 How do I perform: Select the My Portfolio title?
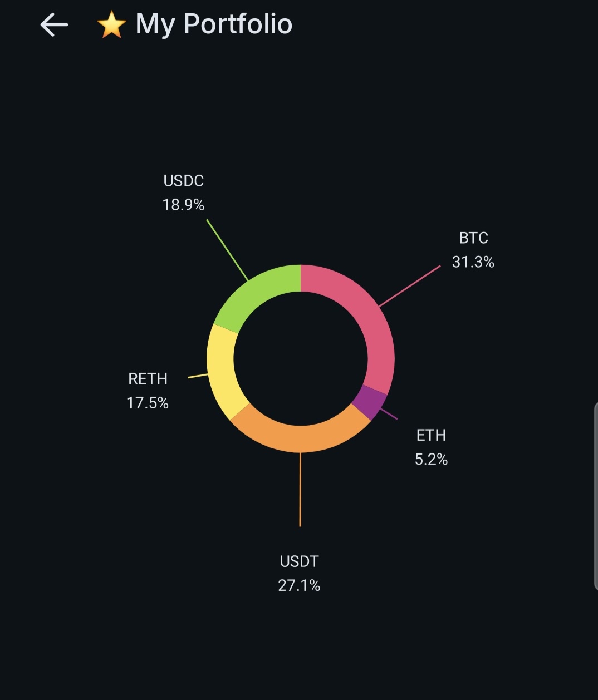pos(214,24)
